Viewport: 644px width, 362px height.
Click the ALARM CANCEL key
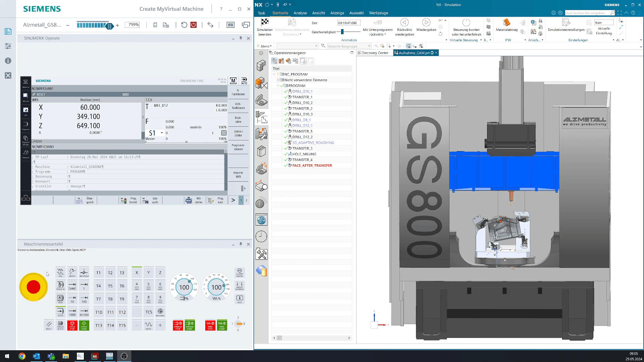239,272
